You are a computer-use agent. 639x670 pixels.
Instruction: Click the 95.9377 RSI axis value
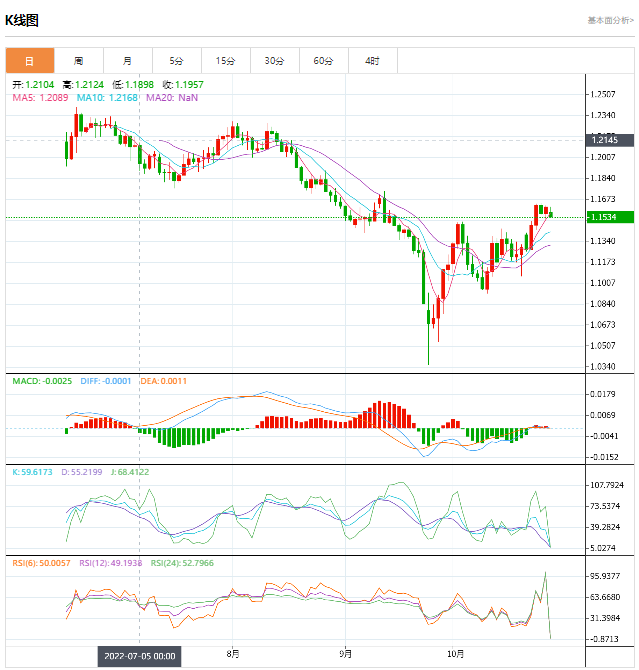(605, 576)
